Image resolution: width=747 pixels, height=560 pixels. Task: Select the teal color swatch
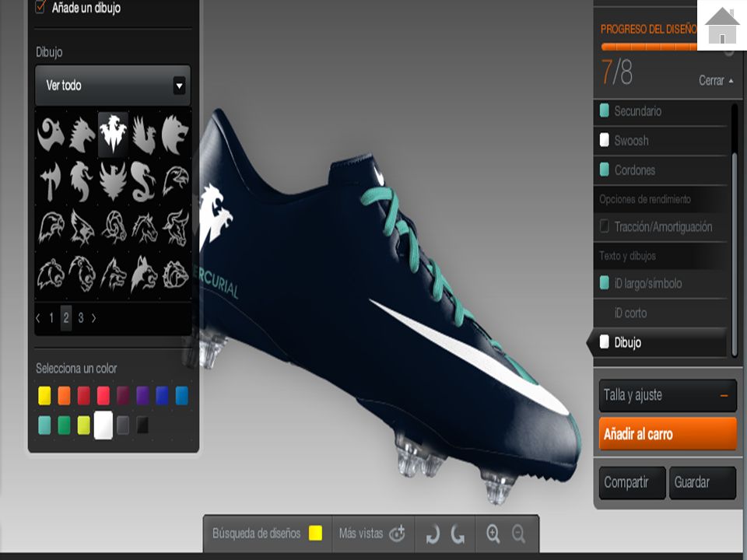(x=44, y=425)
